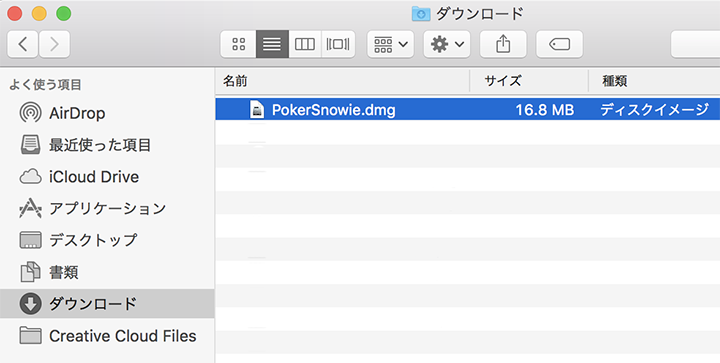Viewport: 720px width, 363px height.
Task: Open 最近使った項目 in the sidebar
Action: [x=107, y=145]
